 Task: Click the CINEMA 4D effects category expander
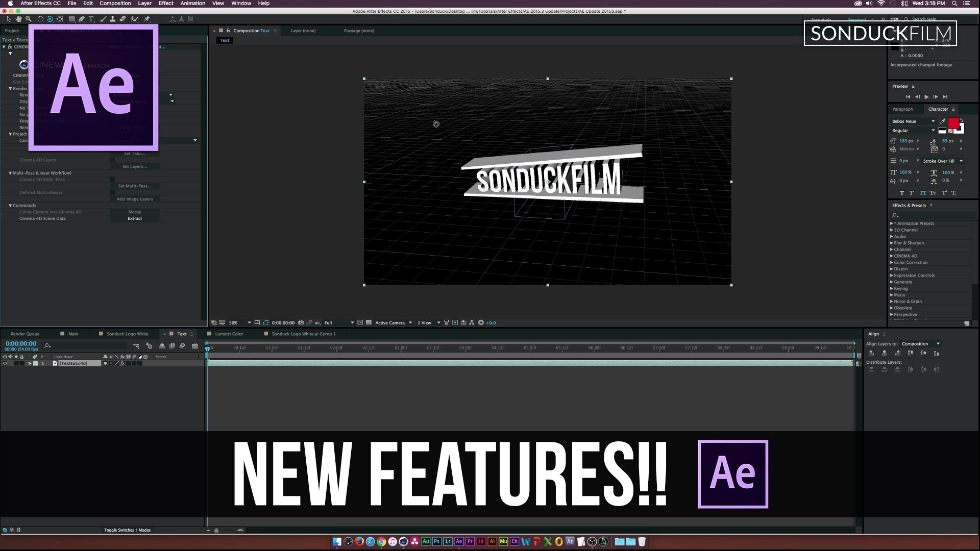coord(892,256)
